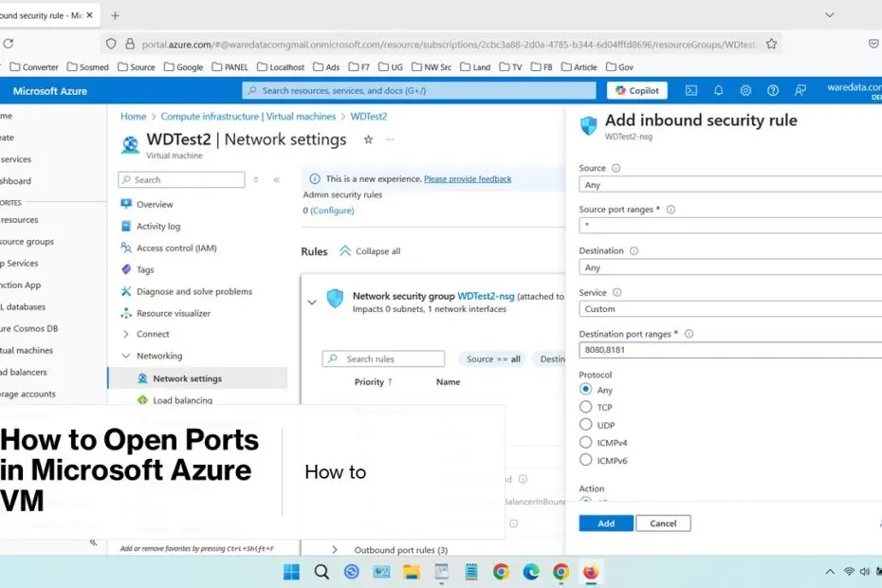Image resolution: width=882 pixels, height=588 pixels.
Task: Click the Cancel button
Action: pos(663,524)
